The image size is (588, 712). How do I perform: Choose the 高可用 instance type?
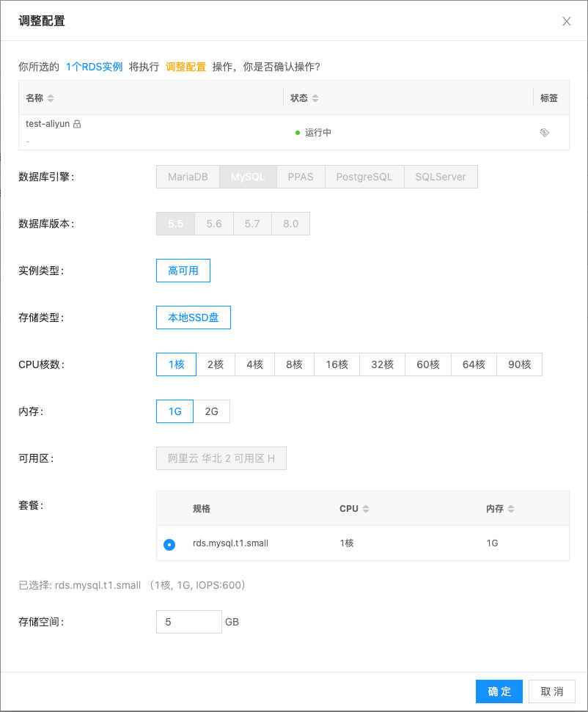click(183, 271)
